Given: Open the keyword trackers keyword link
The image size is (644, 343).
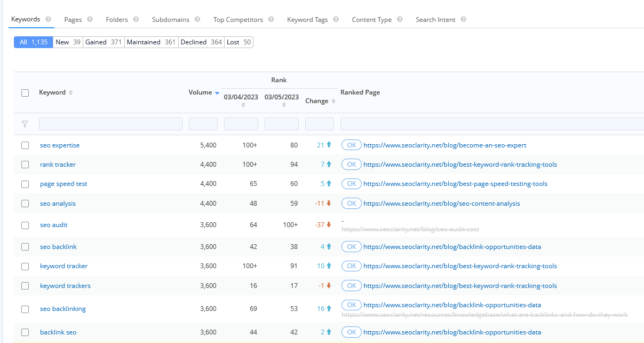Looking at the screenshot, I should point(65,286).
